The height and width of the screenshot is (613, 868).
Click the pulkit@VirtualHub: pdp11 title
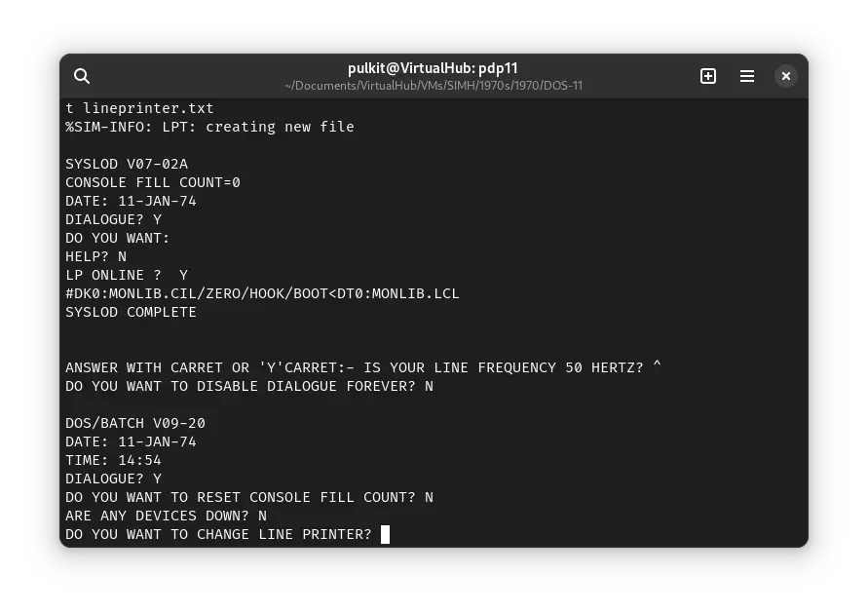coord(434,68)
